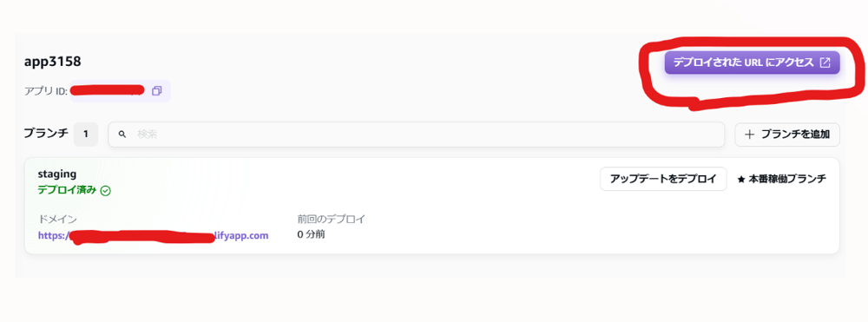Click the external-link icon on URL button
This screenshot has height=322, width=868.
click(825, 62)
